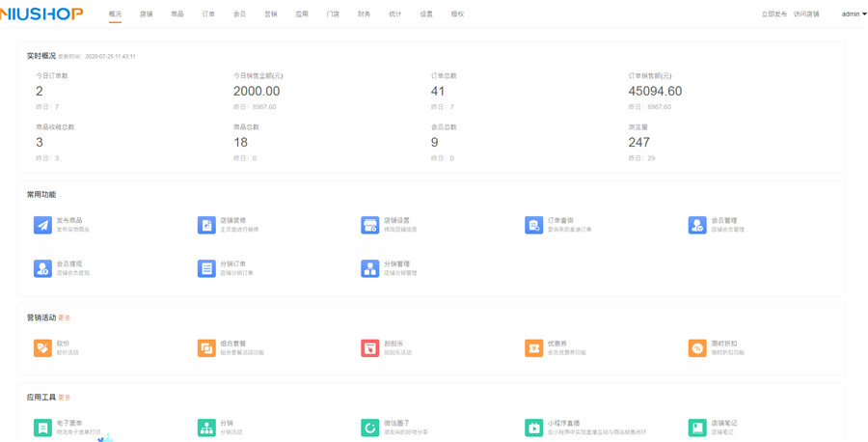
Task: Open the 砍价 bargain activity icon
Action: (x=42, y=347)
